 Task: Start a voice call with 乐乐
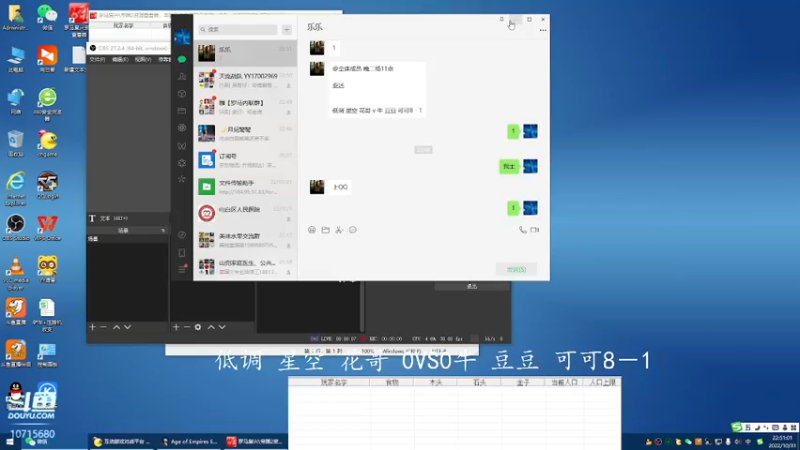522,230
